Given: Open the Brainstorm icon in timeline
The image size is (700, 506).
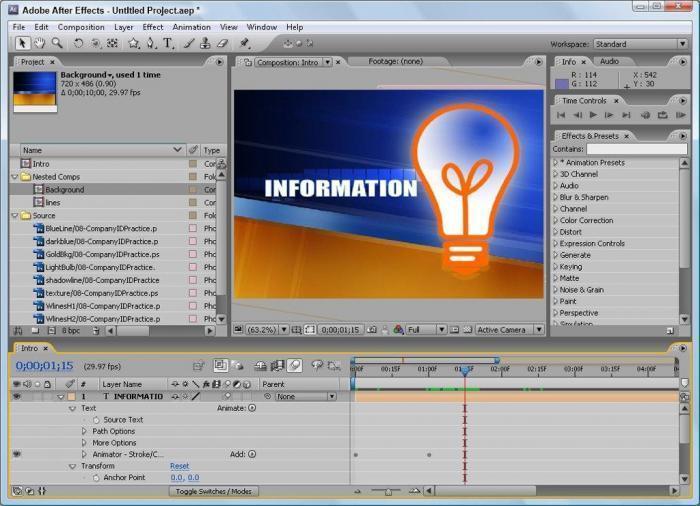Looking at the screenshot, I should click(317, 366).
